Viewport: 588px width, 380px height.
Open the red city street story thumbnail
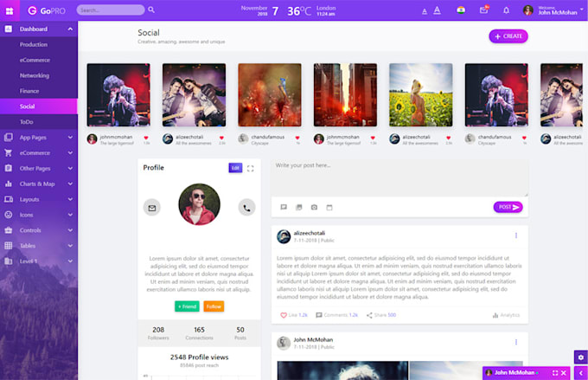tap(345, 94)
